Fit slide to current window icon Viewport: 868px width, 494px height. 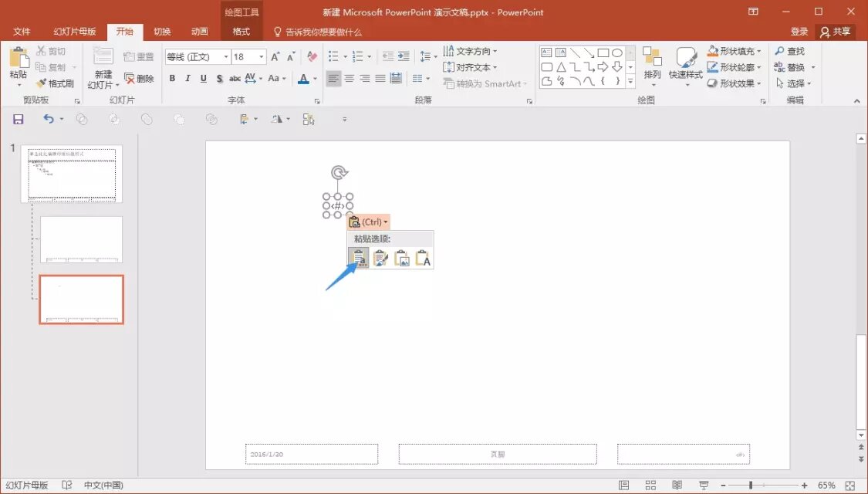(850, 486)
